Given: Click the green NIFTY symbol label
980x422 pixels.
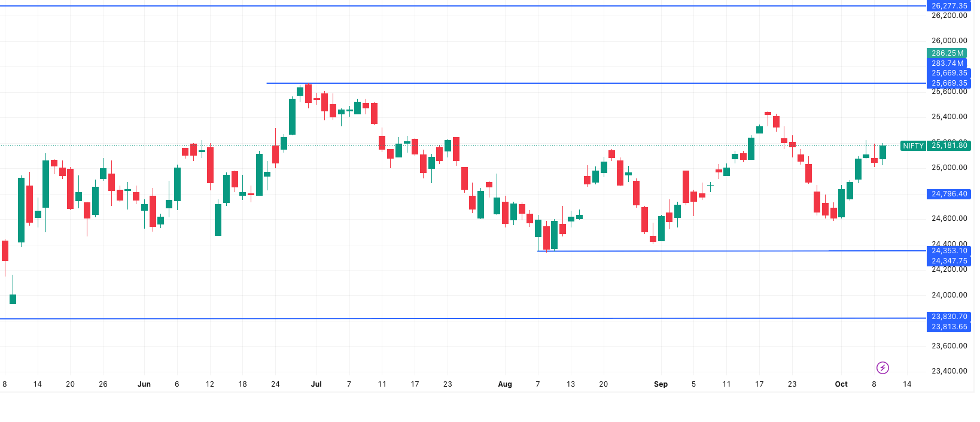Looking at the screenshot, I should pos(913,145).
